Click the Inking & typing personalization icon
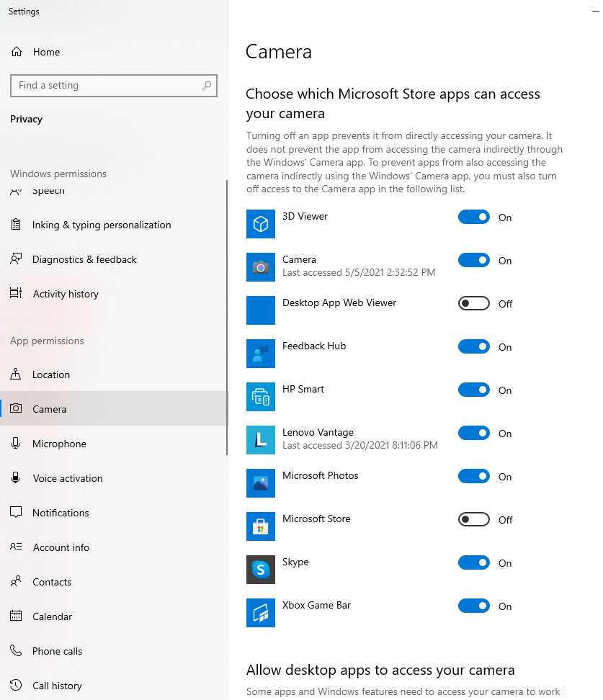The width and height of the screenshot is (603, 700). point(16,225)
